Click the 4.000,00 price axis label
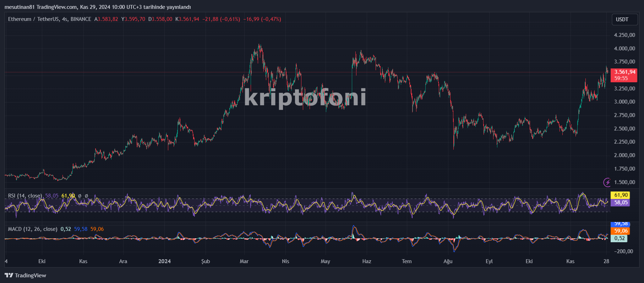Screen dimensions: 644x283 point(624,49)
